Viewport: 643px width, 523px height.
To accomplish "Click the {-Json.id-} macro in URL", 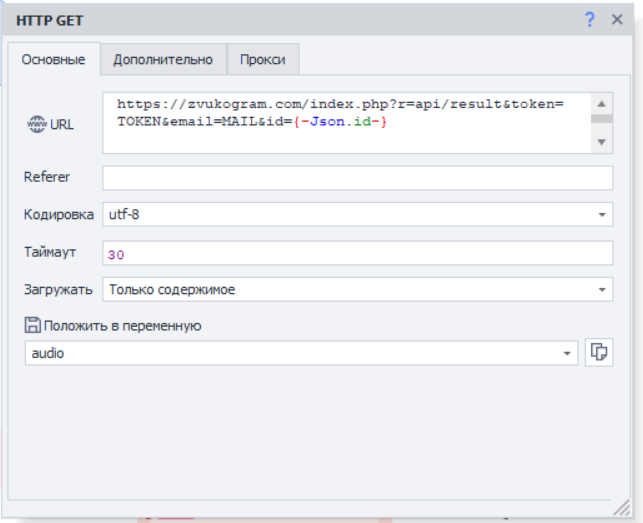I will 339,121.
